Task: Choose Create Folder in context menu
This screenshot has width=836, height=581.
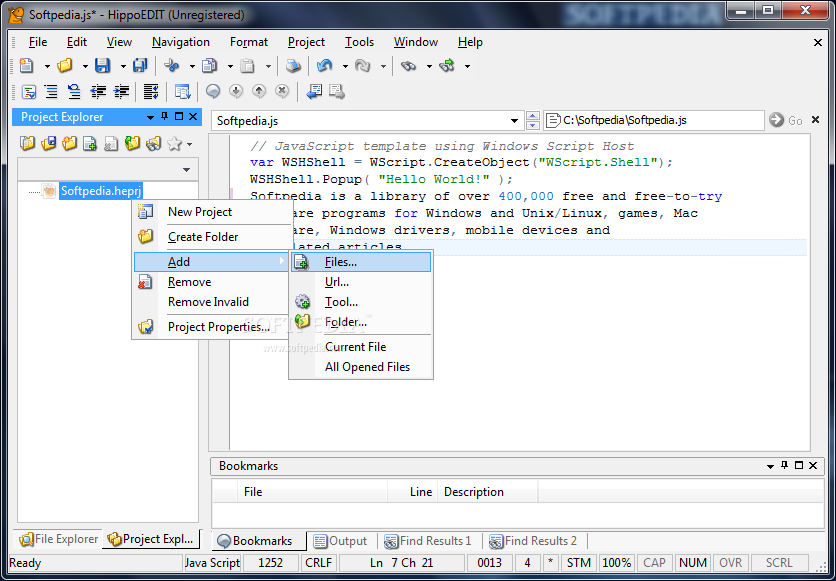Action: (x=212, y=237)
